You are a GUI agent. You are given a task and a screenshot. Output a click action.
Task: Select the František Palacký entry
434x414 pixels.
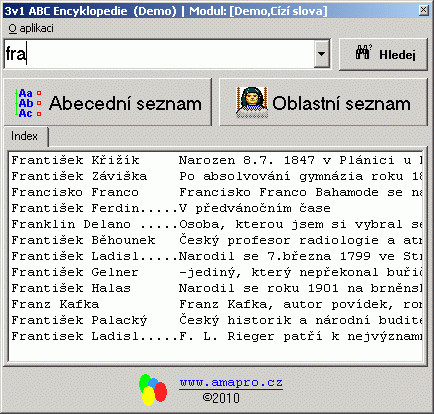point(216,320)
